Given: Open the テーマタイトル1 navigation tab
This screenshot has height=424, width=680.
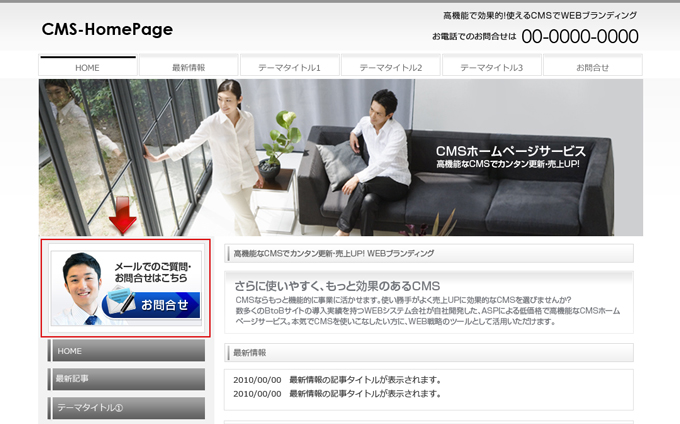Looking at the screenshot, I should pyautogui.click(x=289, y=67).
